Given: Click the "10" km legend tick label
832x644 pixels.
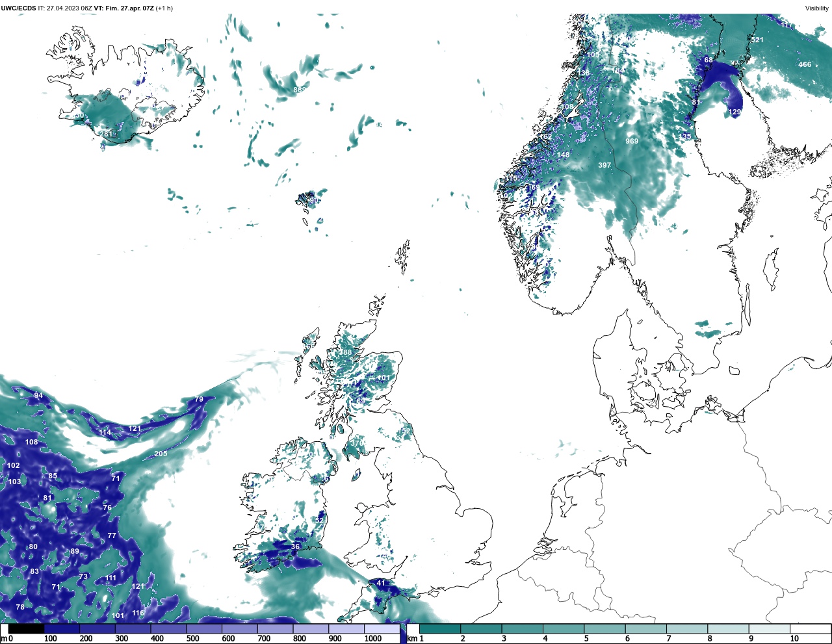Looking at the screenshot, I should pyautogui.click(x=794, y=639).
